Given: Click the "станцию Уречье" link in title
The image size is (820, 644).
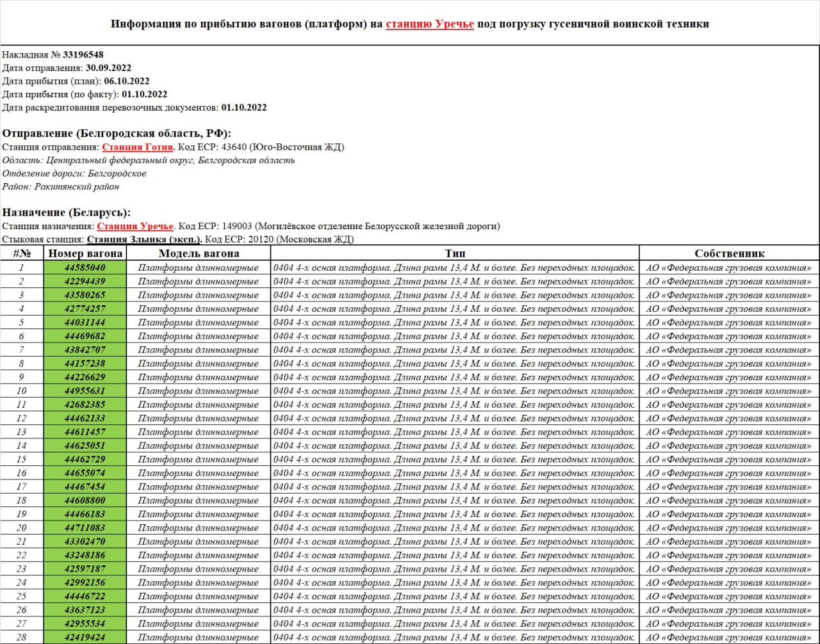Looking at the screenshot, I should tap(429, 24).
